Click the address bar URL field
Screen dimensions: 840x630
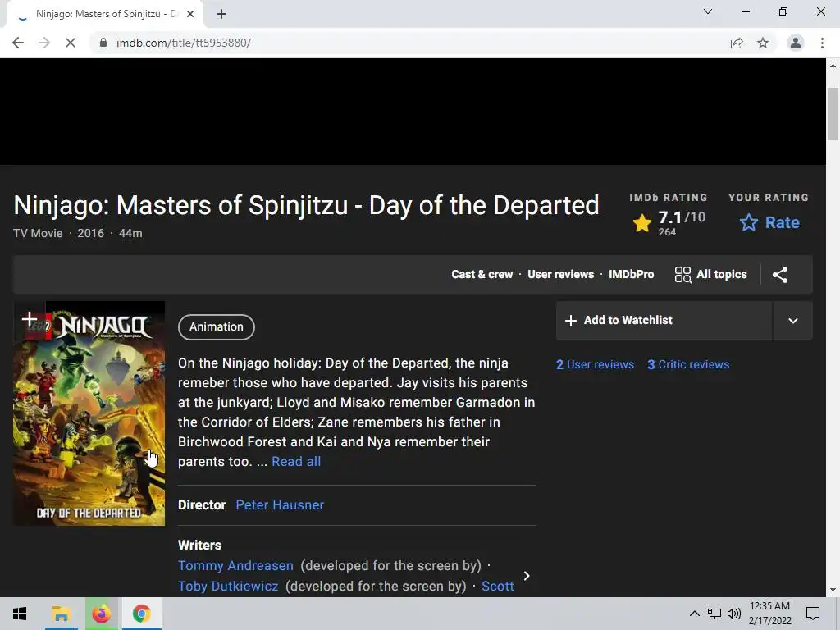pyautogui.click(x=409, y=43)
